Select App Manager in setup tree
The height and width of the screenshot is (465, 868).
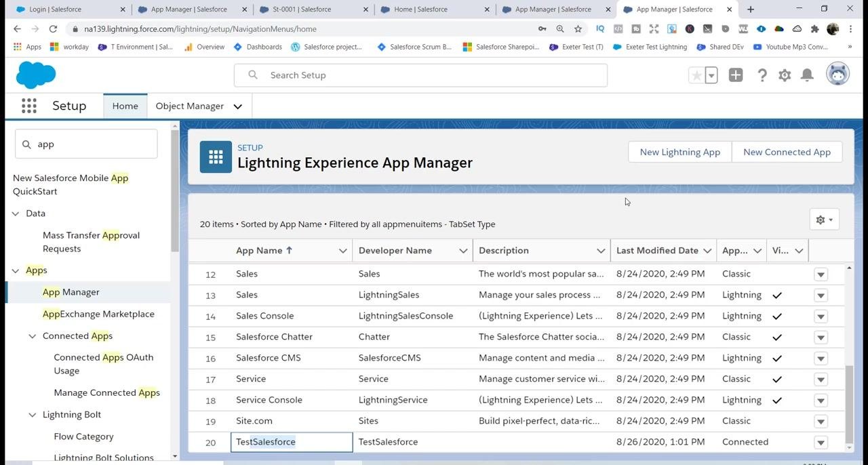point(71,292)
